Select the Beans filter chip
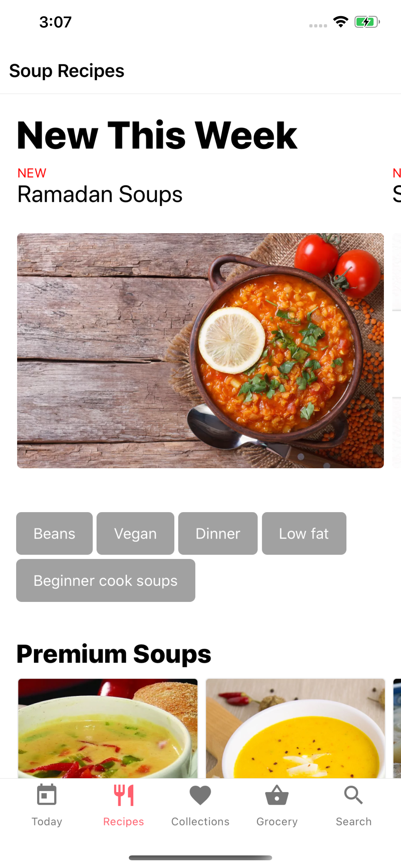Viewport: 401px width, 868px height. click(x=54, y=533)
